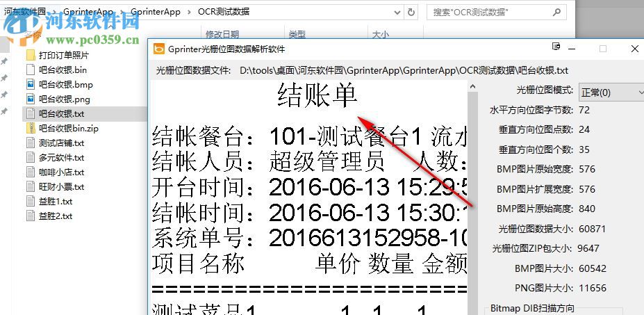Sort by 类型 column header
This screenshot has width=644, height=315.
(297, 35)
